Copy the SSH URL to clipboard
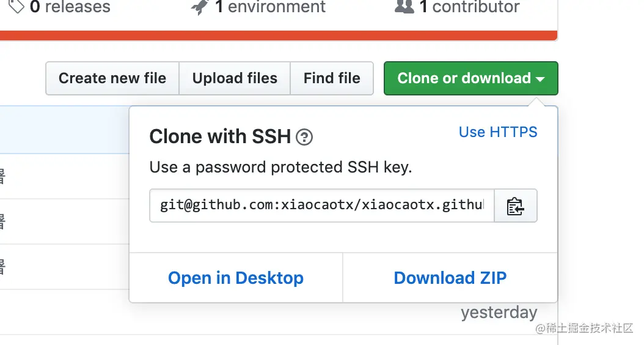 coord(516,206)
